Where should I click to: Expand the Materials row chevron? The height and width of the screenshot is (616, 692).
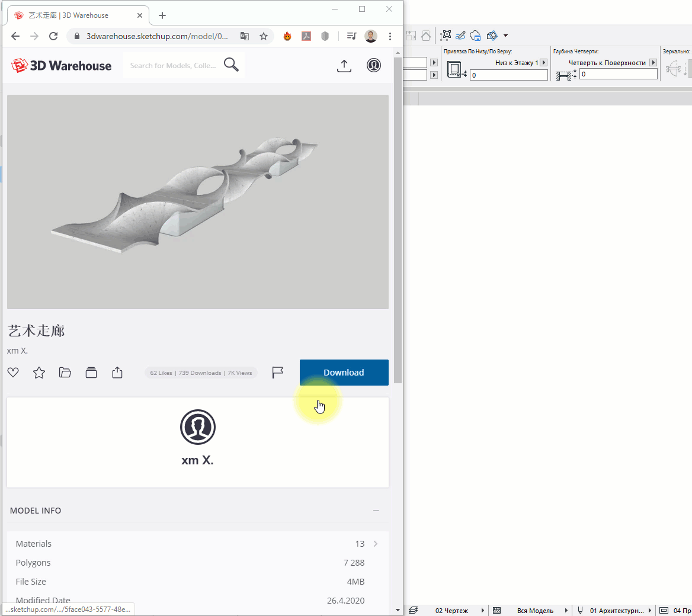point(376,544)
